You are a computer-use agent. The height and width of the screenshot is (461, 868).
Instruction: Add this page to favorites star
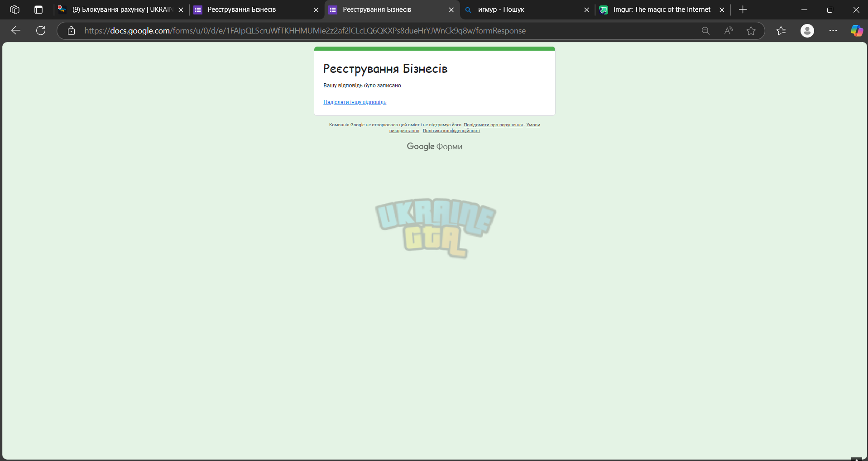[751, 31]
